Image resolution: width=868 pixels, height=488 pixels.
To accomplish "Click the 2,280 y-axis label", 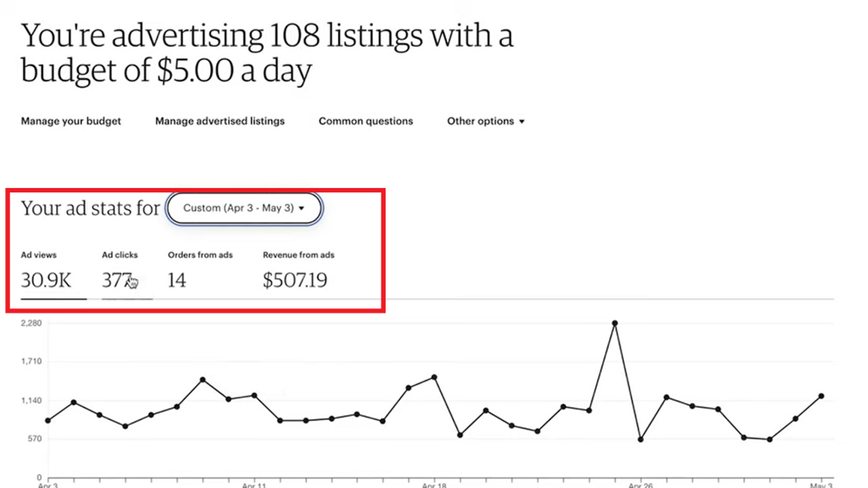I will (x=31, y=323).
